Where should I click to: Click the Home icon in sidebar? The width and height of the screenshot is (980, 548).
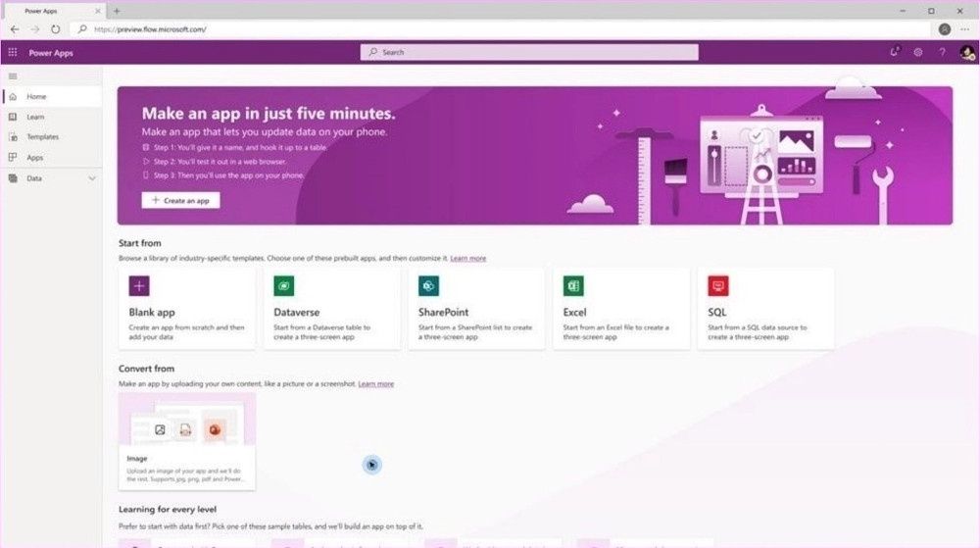click(x=13, y=97)
